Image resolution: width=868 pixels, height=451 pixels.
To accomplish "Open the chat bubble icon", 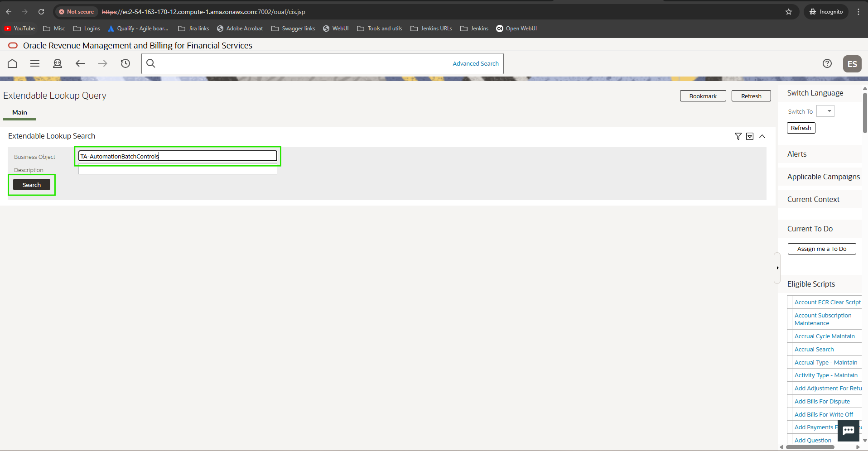I will 848,430.
